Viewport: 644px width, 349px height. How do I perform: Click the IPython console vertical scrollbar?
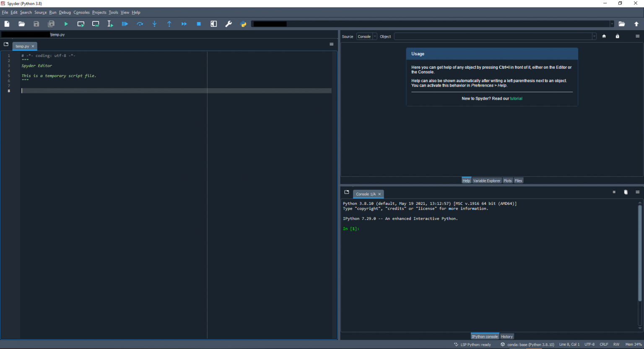640,251
